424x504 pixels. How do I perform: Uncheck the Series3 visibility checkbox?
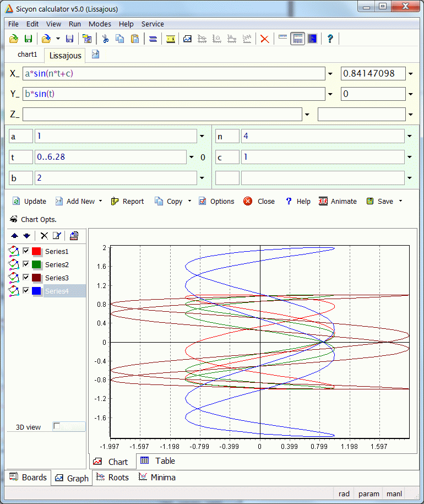(26, 277)
